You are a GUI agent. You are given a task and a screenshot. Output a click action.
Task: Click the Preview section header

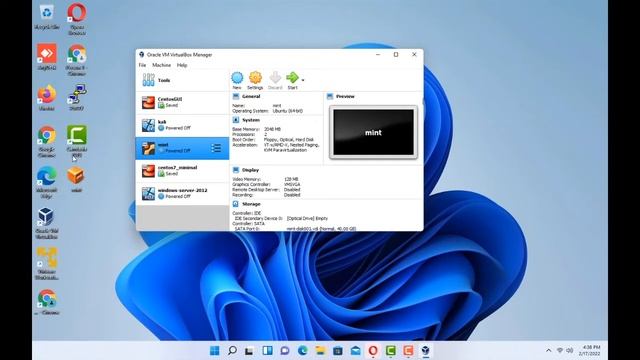click(345, 97)
